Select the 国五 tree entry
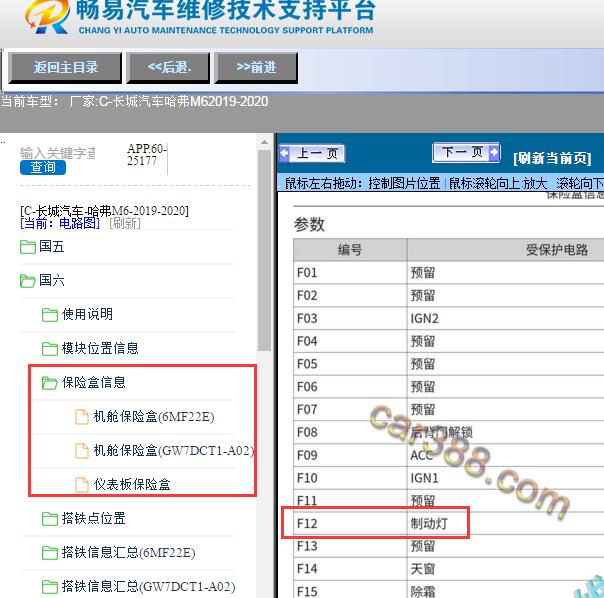Screen dimensions: 604x598 (x=52, y=247)
